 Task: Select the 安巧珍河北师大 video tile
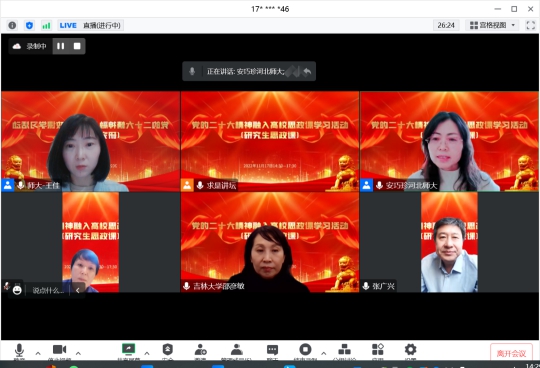coord(449,141)
